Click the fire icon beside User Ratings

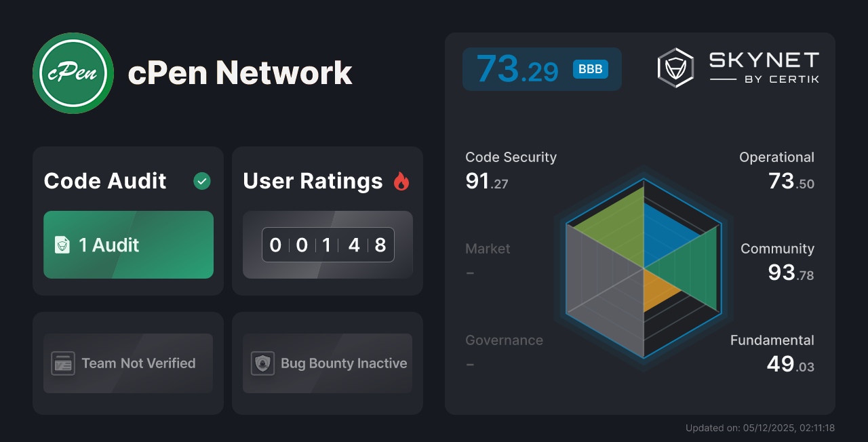(x=401, y=181)
